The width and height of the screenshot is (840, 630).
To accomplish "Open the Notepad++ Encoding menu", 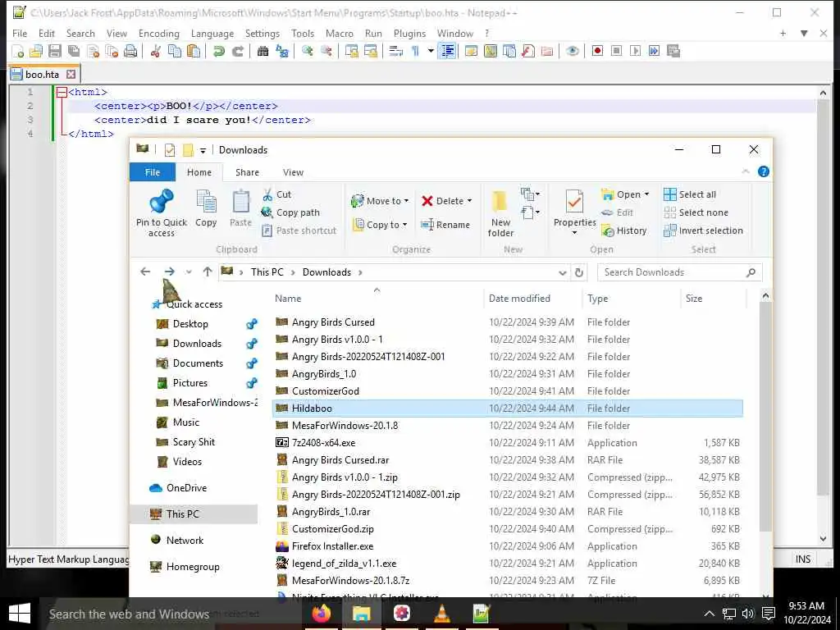I will [158, 33].
